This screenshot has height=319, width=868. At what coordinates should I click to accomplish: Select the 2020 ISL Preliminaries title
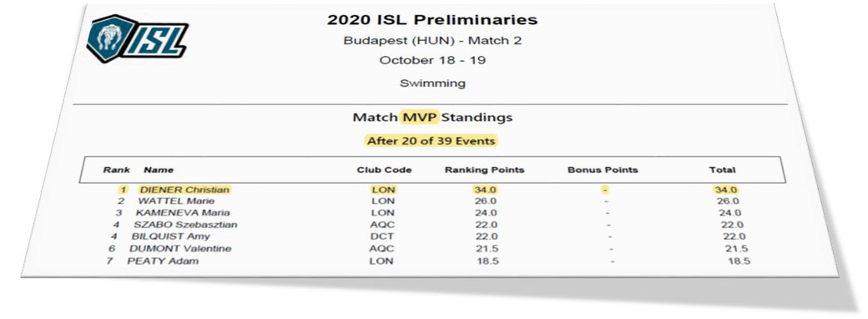coord(432,20)
